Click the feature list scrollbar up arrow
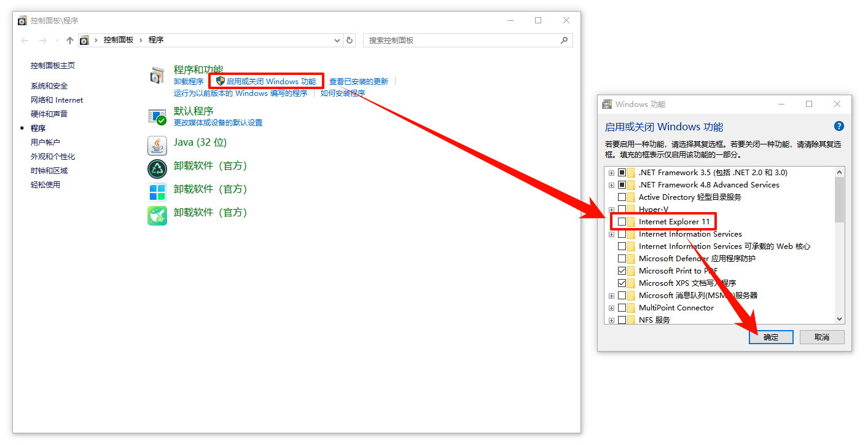The width and height of the screenshot is (868, 445). click(x=840, y=171)
